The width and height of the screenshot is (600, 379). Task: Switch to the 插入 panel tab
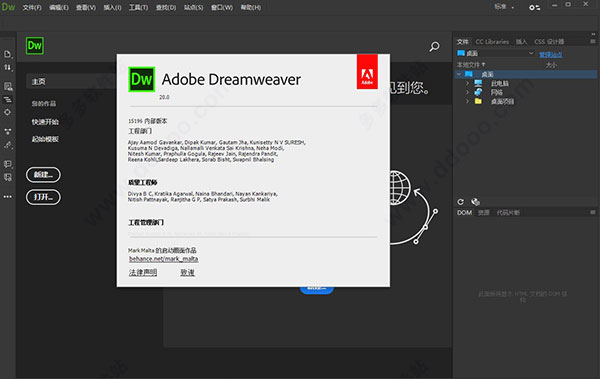pyautogui.click(x=521, y=42)
